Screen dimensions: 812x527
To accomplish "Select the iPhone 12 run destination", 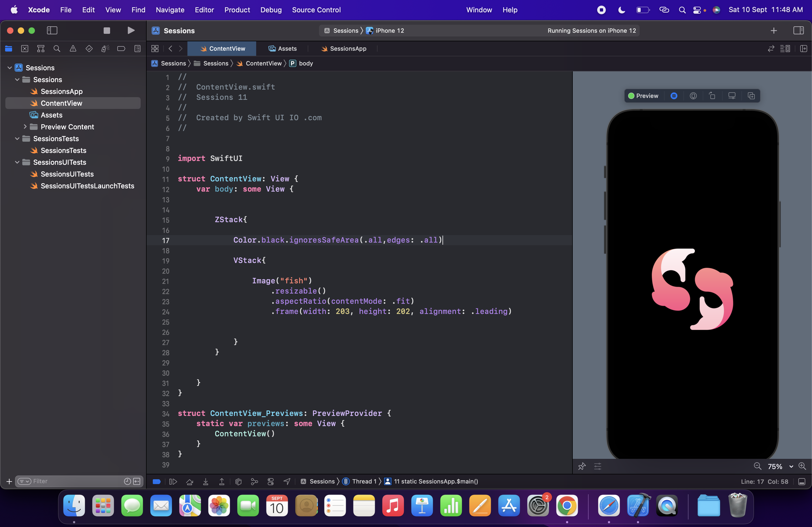I will (389, 31).
